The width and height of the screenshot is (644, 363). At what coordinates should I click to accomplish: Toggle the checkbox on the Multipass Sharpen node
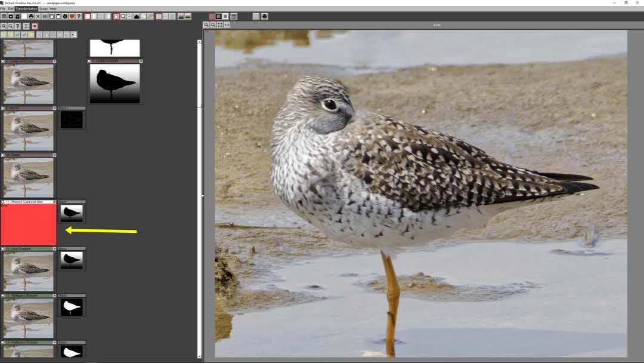[3, 296]
